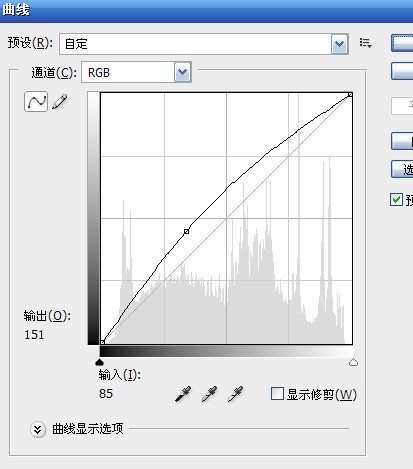Click the 输入 input value 85
Viewport: 413px width, 469px height.
coord(106,394)
